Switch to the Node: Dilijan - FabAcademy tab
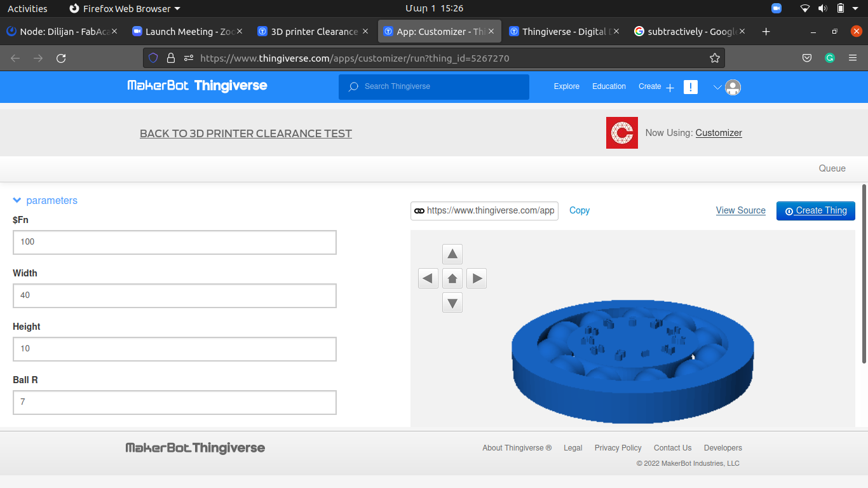 coord(62,31)
